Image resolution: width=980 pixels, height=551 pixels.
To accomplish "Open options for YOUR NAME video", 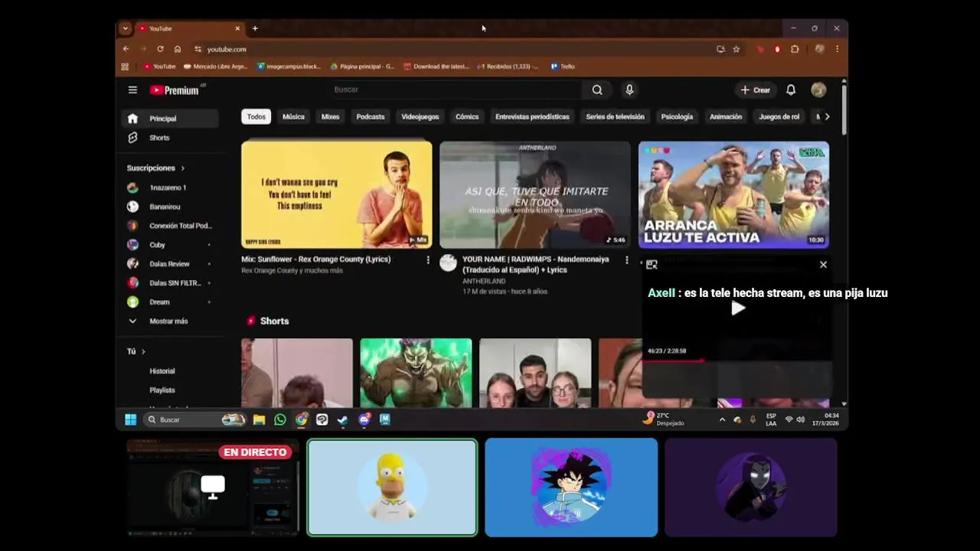I will tap(627, 260).
